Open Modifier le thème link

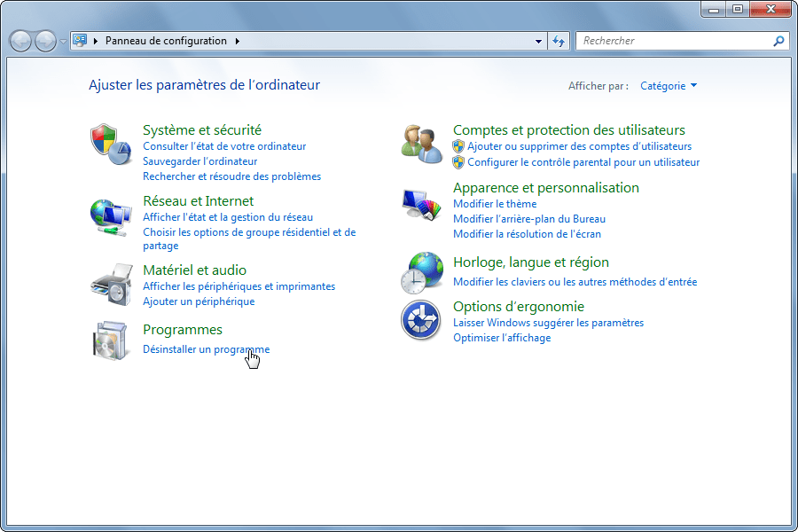(x=494, y=204)
